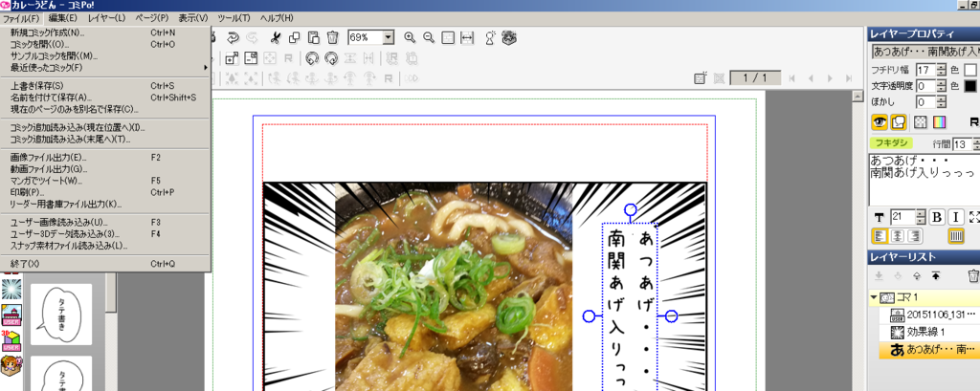Click the add page icon beside page counter

(x=701, y=78)
